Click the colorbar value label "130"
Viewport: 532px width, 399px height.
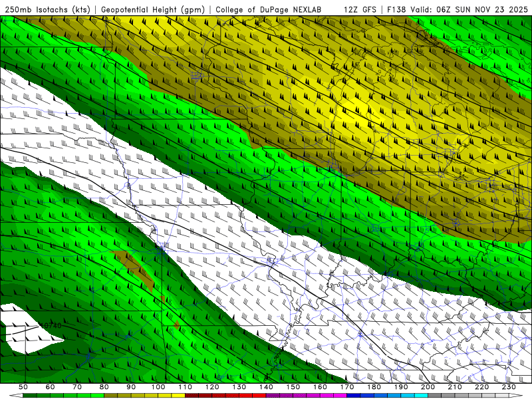(x=239, y=387)
